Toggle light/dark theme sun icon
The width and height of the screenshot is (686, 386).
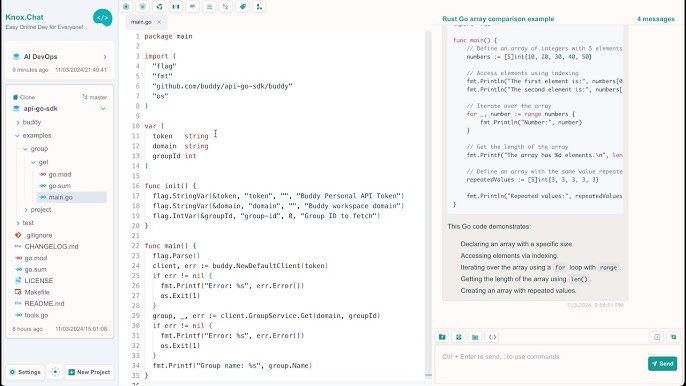pos(55,372)
